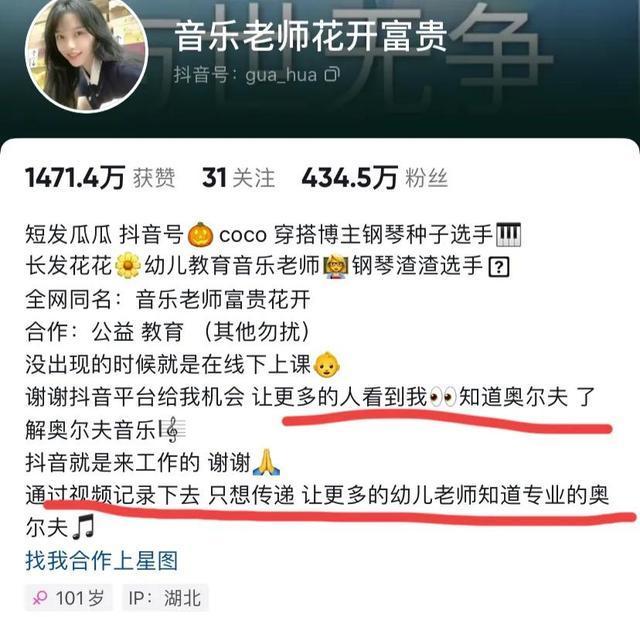Click the music notes emoji after 尔夫

point(83,527)
